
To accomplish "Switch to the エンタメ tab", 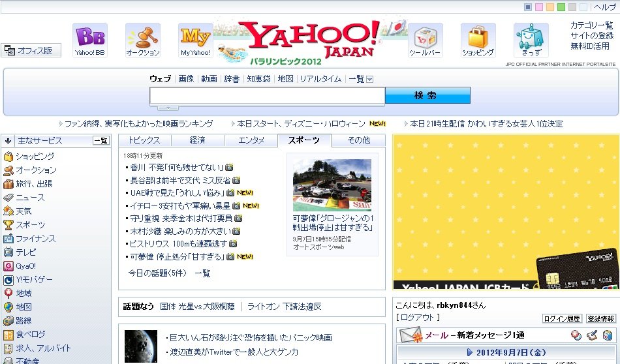I will click(x=251, y=140).
